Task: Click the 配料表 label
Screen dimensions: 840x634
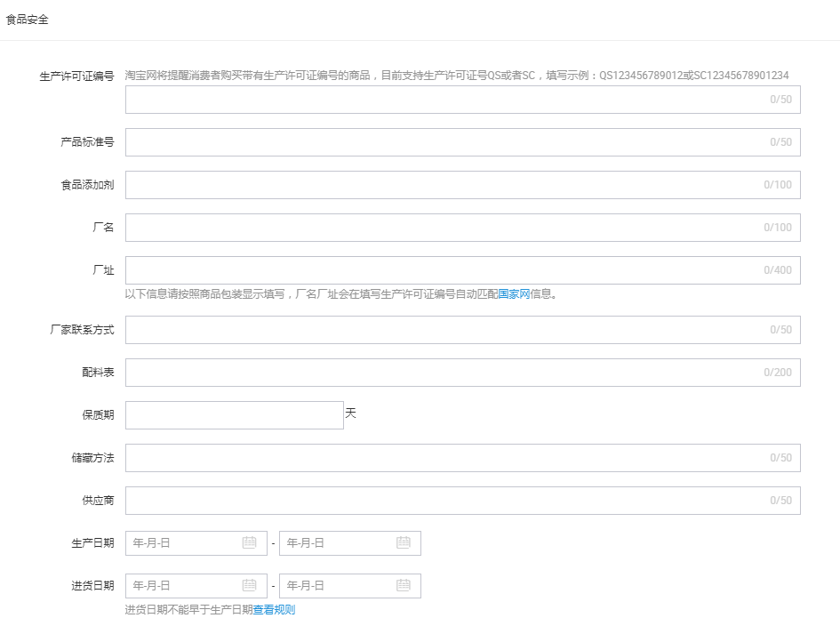Action: tap(98, 373)
